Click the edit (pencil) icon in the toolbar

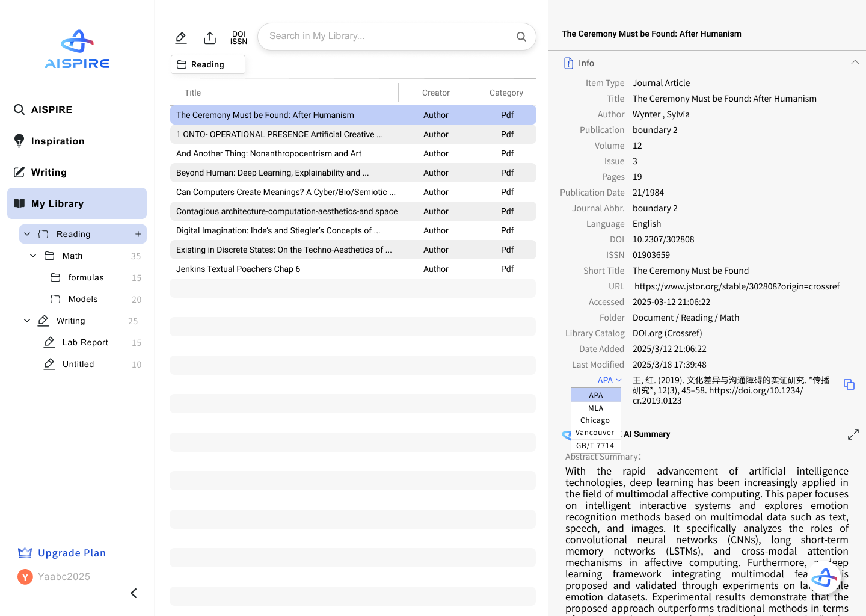tap(181, 37)
